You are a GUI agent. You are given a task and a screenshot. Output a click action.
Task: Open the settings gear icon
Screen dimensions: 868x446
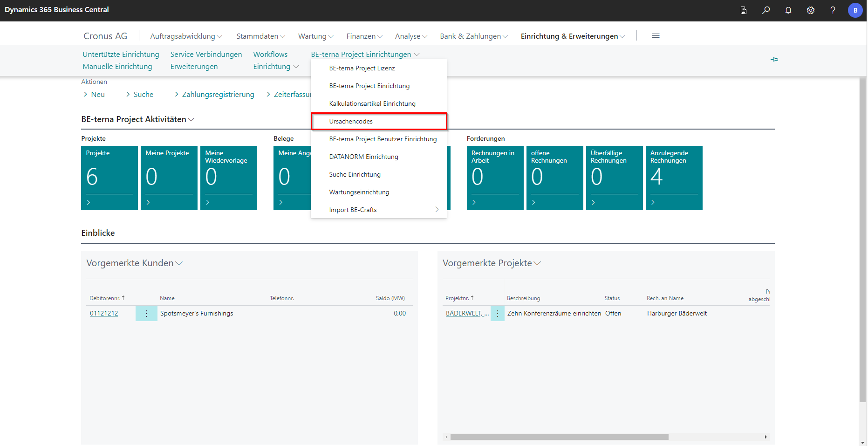point(811,10)
